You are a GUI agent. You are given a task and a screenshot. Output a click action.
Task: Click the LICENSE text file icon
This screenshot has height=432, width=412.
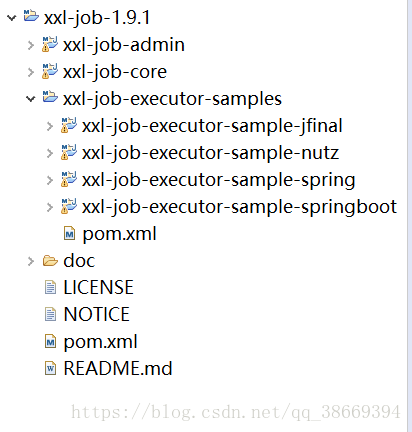[x=50, y=287]
